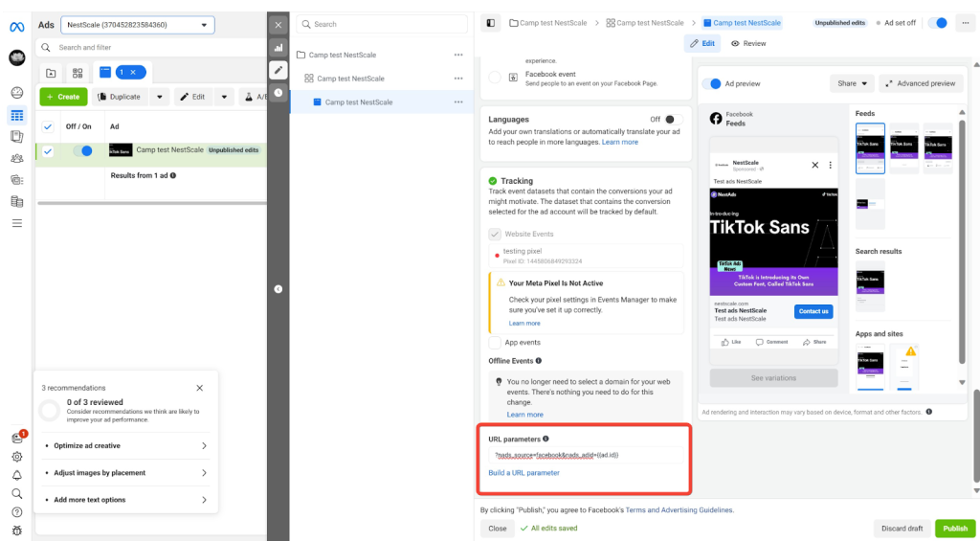Toggle the Languages switch
This screenshot has height=541, width=980.
(673, 120)
